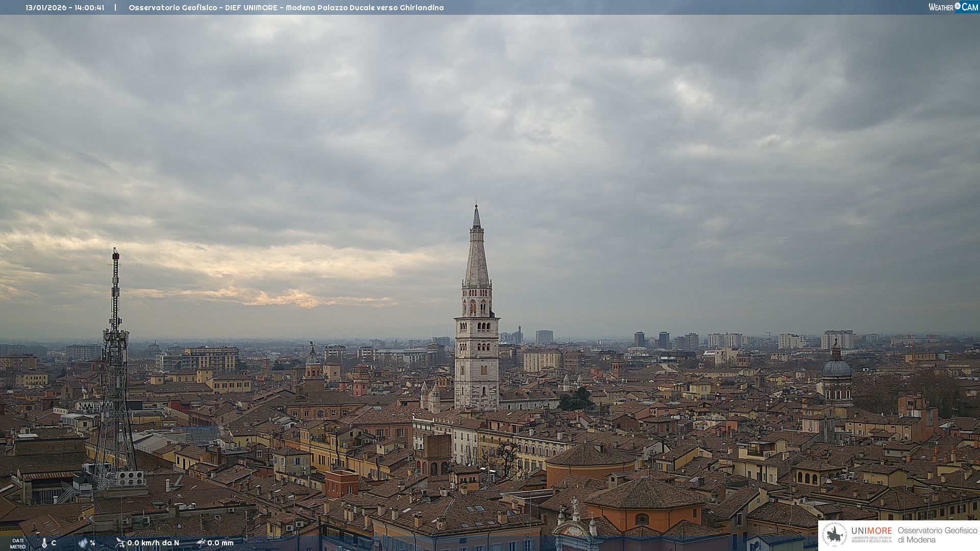Click the humidity percent reading
This screenshot has width=980, height=551.
click(x=92, y=543)
